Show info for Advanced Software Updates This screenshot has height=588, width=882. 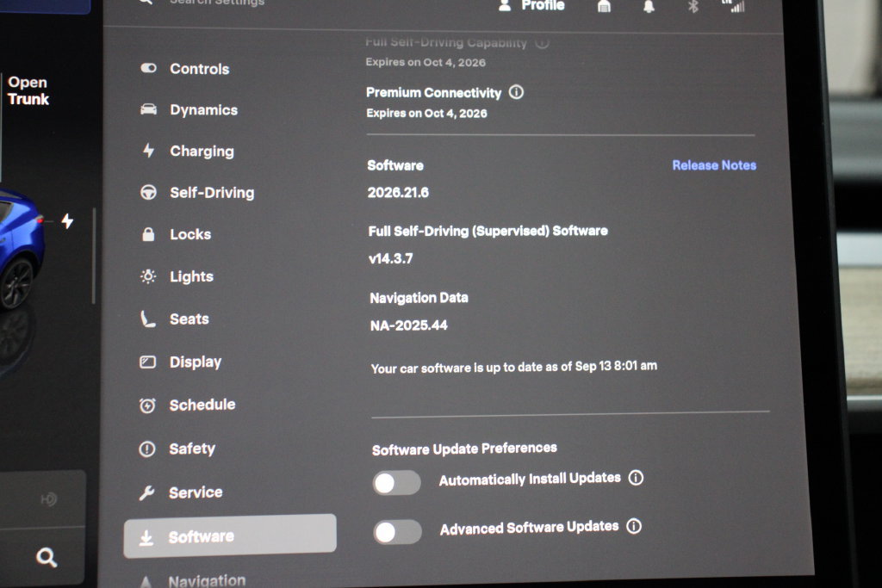[x=634, y=526]
